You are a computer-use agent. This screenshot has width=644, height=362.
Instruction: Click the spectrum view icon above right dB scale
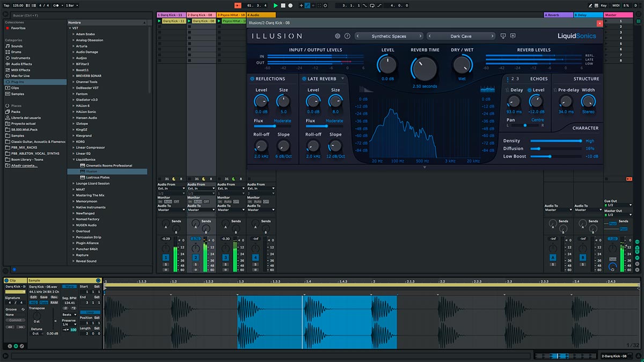(487, 90)
